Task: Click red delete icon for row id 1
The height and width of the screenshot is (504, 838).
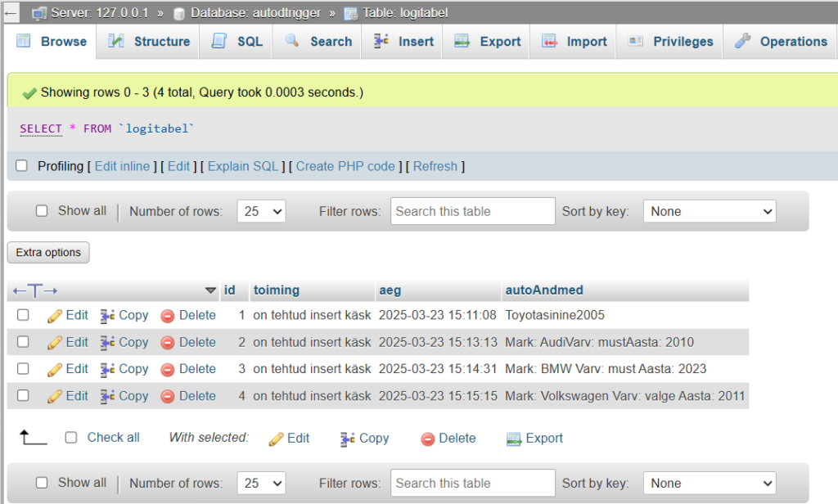Action: (x=168, y=316)
